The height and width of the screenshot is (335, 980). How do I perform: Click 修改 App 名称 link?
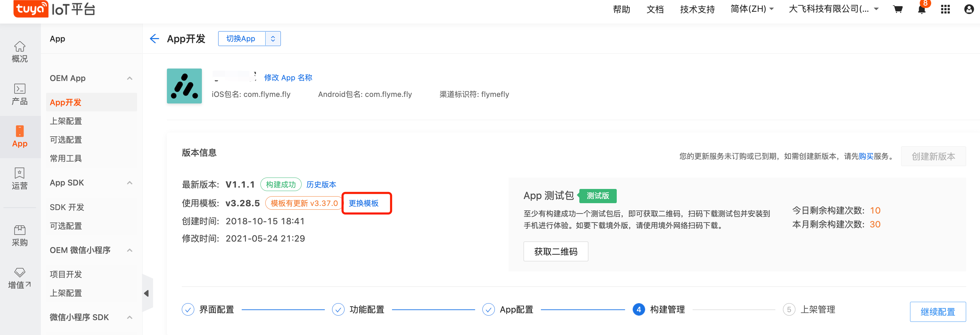point(288,78)
